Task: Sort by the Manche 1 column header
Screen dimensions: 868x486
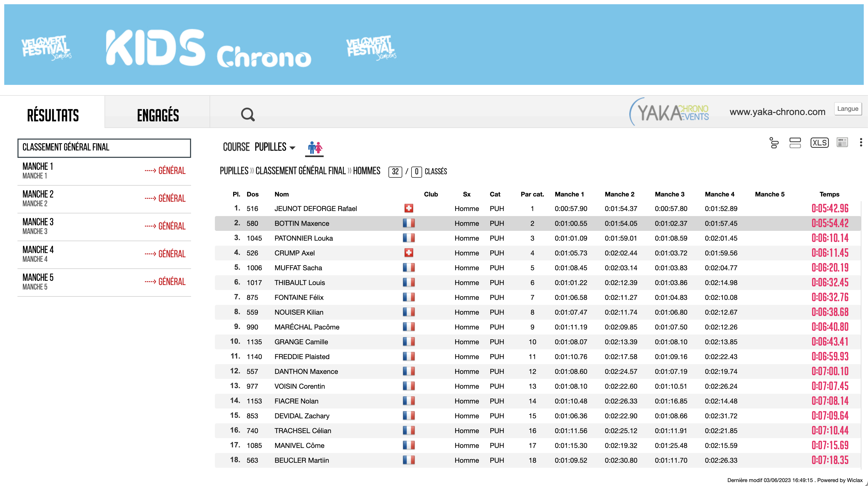Action: (569, 194)
